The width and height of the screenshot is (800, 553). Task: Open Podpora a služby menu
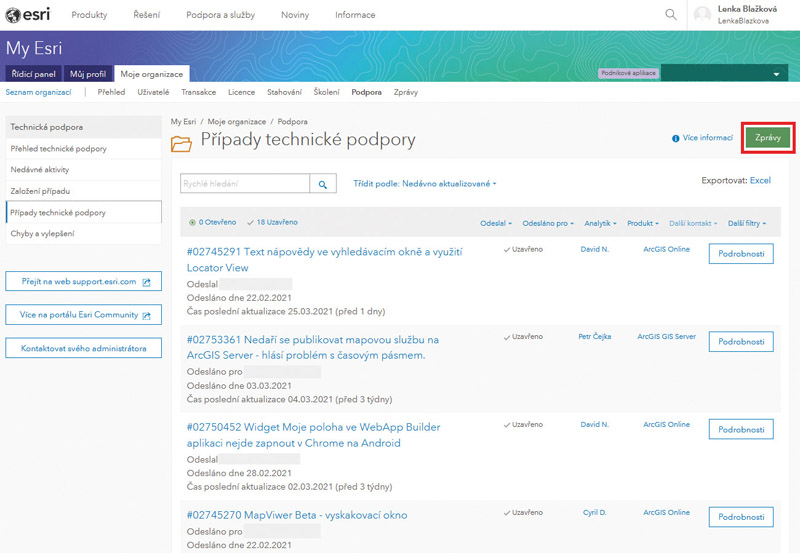click(220, 15)
